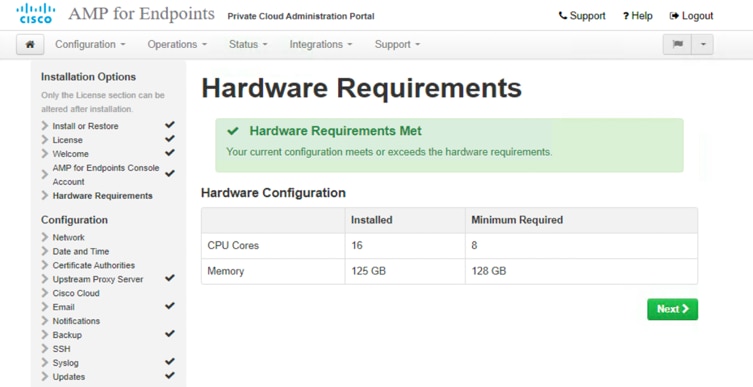Click the CPU Cores row label
This screenshot has height=387, width=753.
[x=233, y=246]
